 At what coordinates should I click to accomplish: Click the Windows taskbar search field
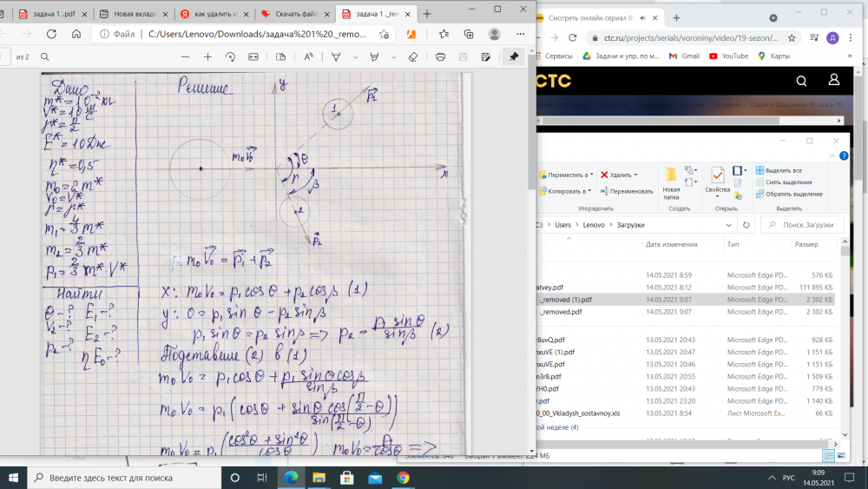122,478
